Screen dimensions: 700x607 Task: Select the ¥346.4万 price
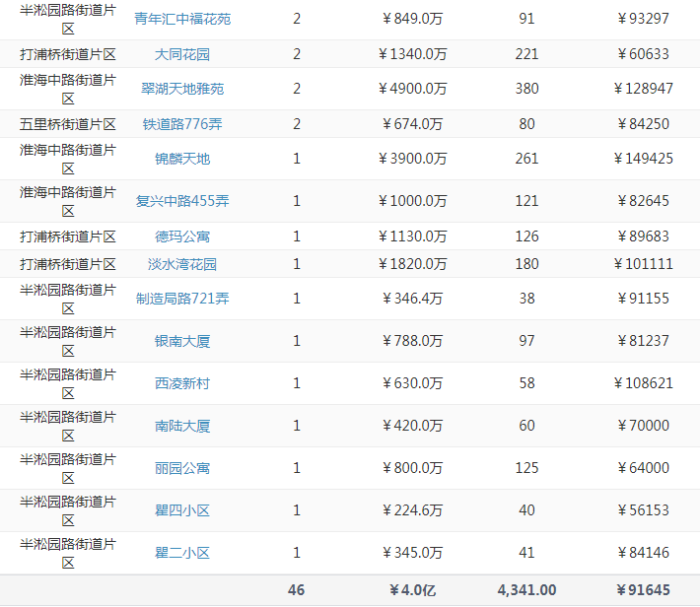click(412, 299)
